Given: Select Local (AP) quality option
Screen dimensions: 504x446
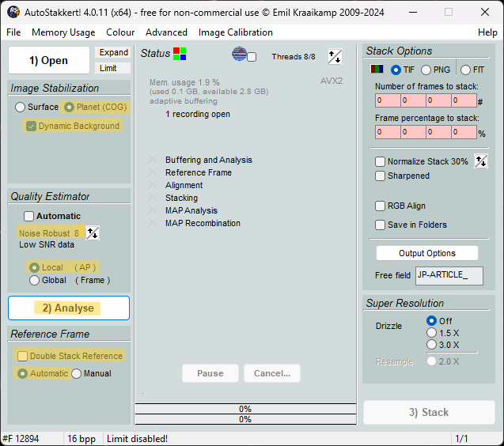Looking at the screenshot, I should coord(34,267).
